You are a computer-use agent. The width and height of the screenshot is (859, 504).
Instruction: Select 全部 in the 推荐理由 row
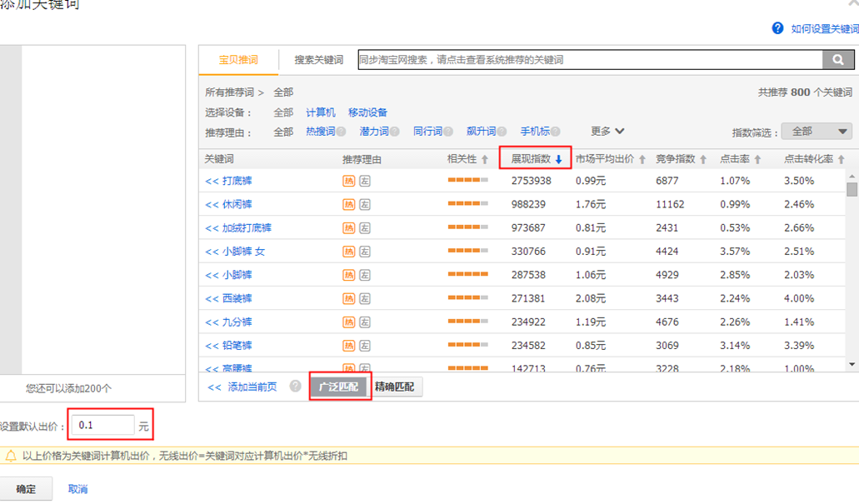tap(283, 132)
